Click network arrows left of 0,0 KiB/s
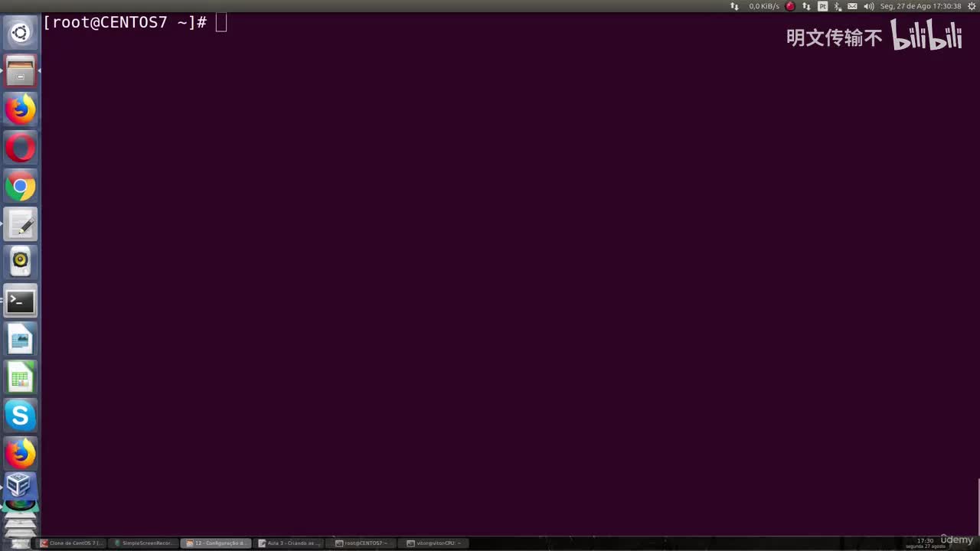980x551 pixels. 734,6
